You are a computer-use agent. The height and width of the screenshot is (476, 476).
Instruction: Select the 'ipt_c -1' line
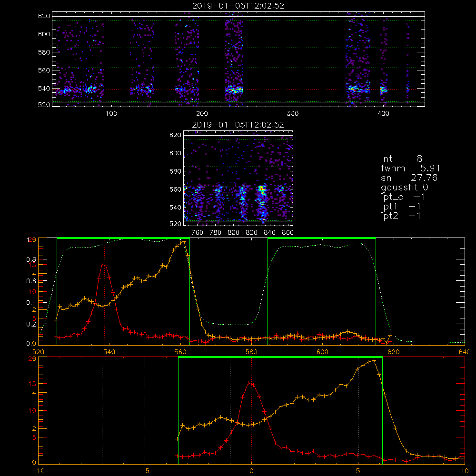(403, 197)
